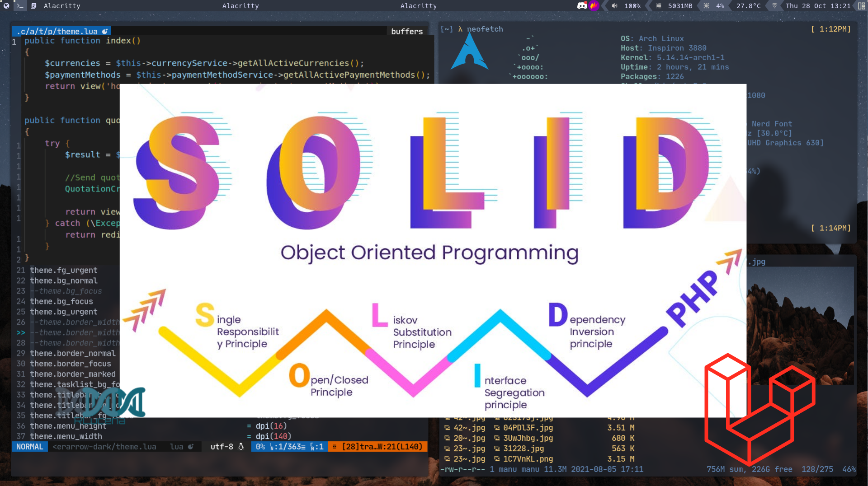This screenshot has width=868, height=486.
Task: Click the 5031MB memory readout
Action: (680, 6)
